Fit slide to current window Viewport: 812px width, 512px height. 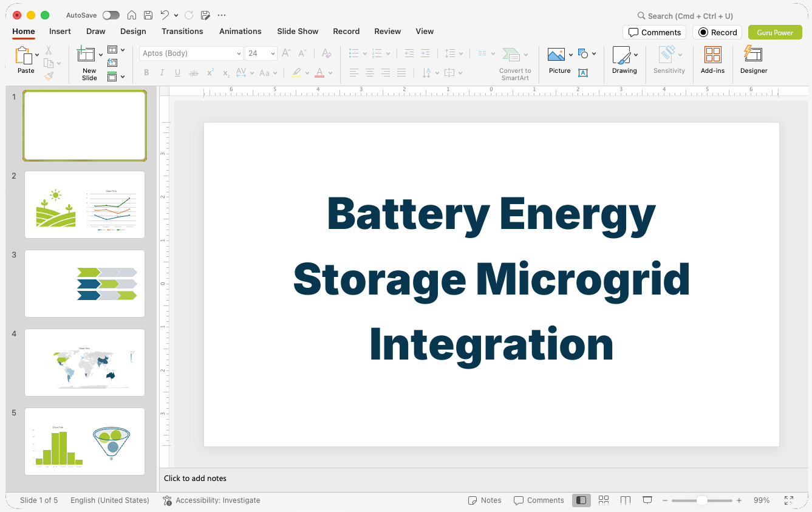click(x=789, y=500)
